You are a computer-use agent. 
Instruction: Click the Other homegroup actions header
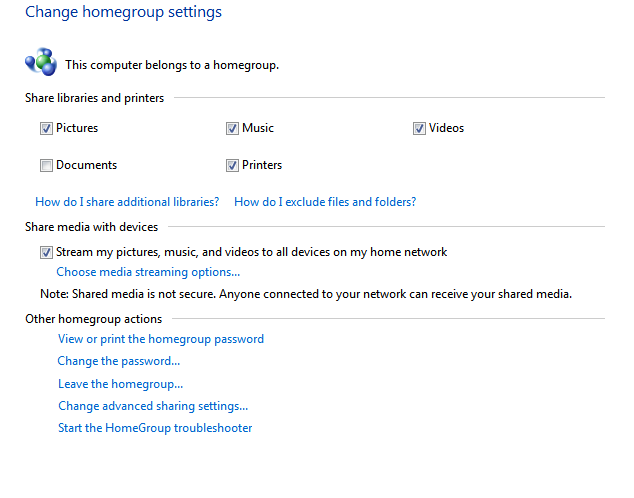(93, 319)
